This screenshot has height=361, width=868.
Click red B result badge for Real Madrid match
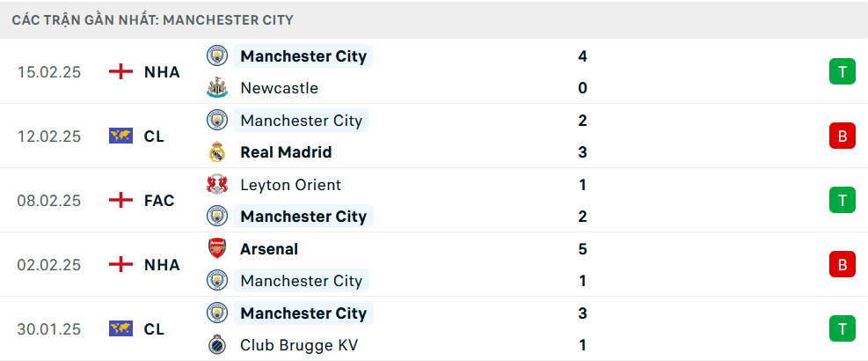842,136
